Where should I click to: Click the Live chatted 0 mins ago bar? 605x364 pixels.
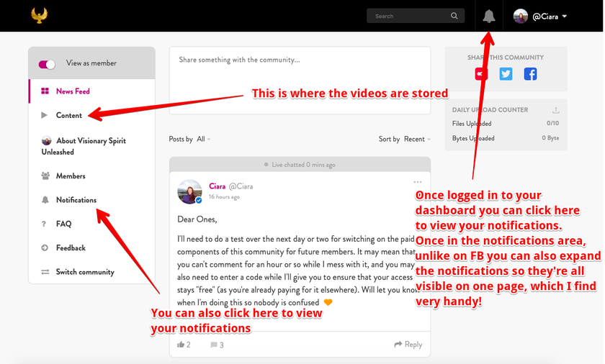(300, 165)
